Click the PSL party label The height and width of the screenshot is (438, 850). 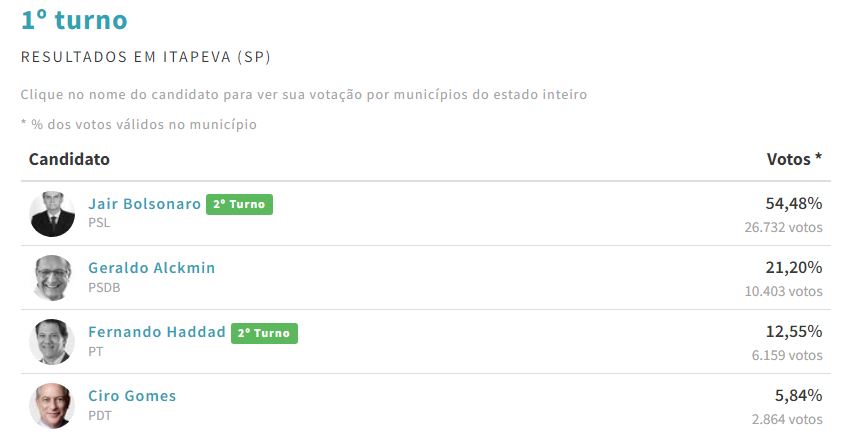(99, 223)
